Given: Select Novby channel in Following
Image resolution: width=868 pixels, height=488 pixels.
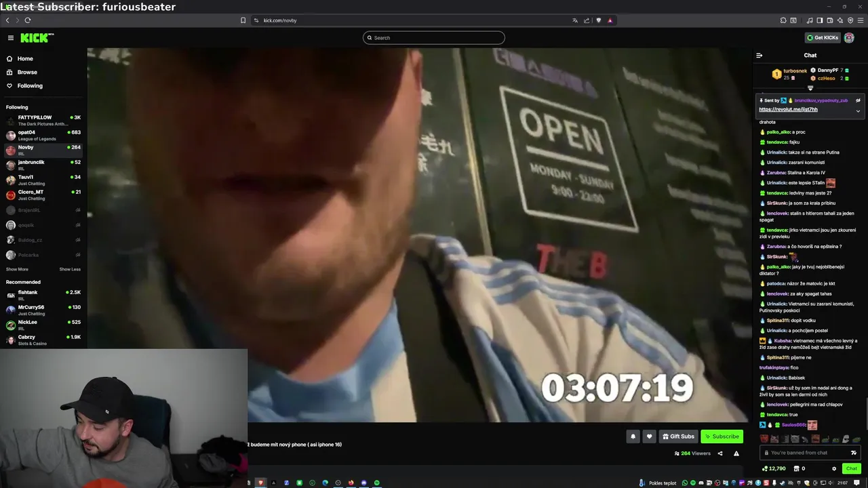Looking at the screenshot, I should (42, 150).
